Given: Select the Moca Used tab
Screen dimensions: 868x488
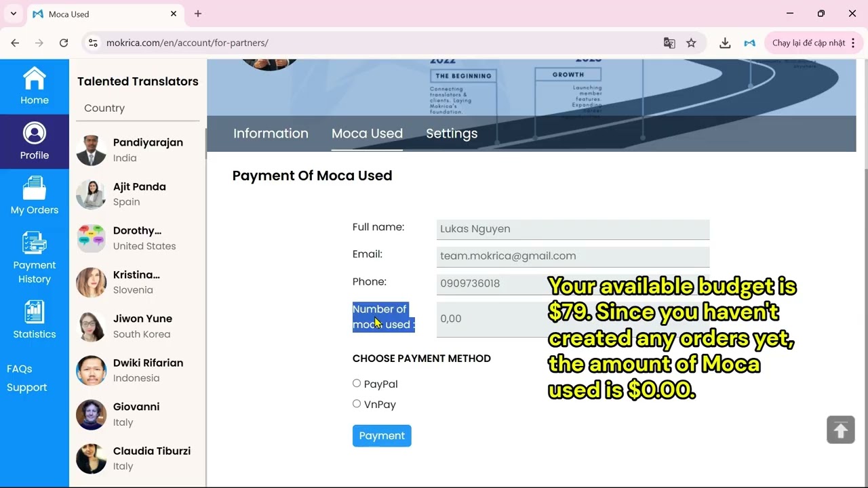Looking at the screenshot, I should (x=367, y=134).
